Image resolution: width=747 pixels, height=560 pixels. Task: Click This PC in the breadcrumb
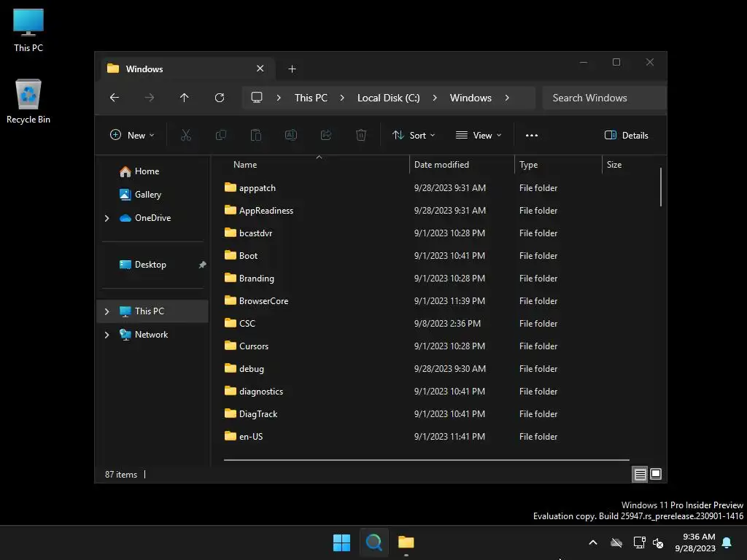pos(311,98)
